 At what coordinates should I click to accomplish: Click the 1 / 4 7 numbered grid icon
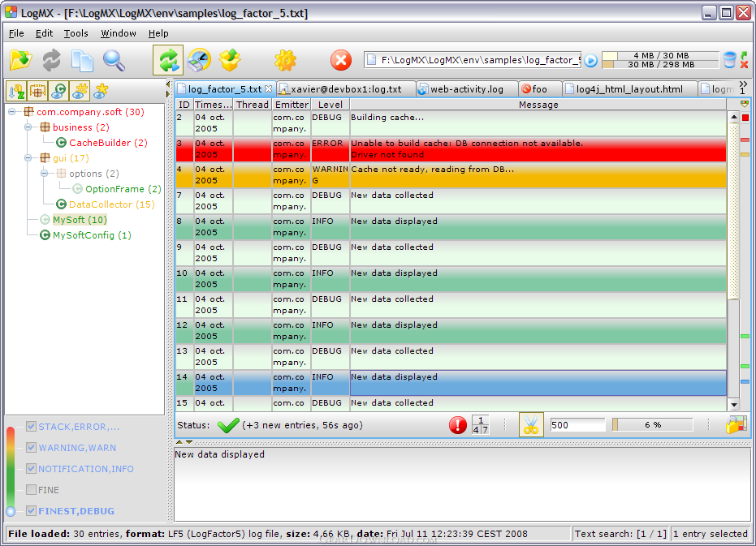point(480,425)
